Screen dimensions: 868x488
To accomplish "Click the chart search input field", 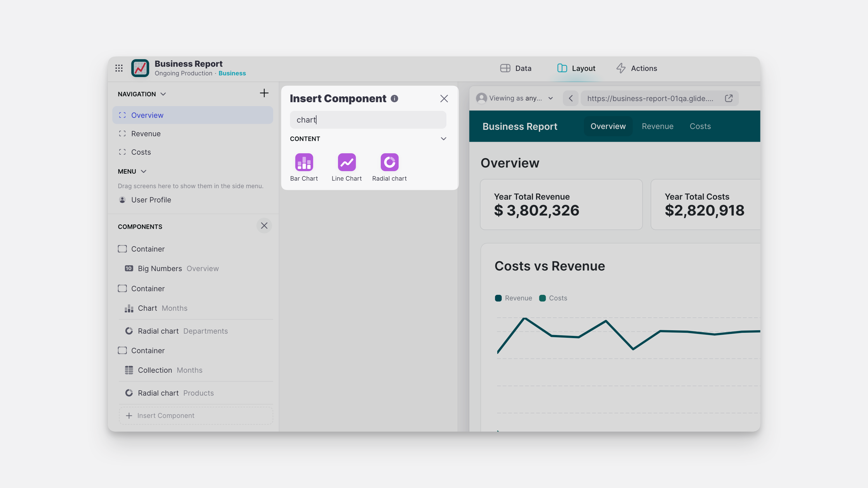I will 368,119.
